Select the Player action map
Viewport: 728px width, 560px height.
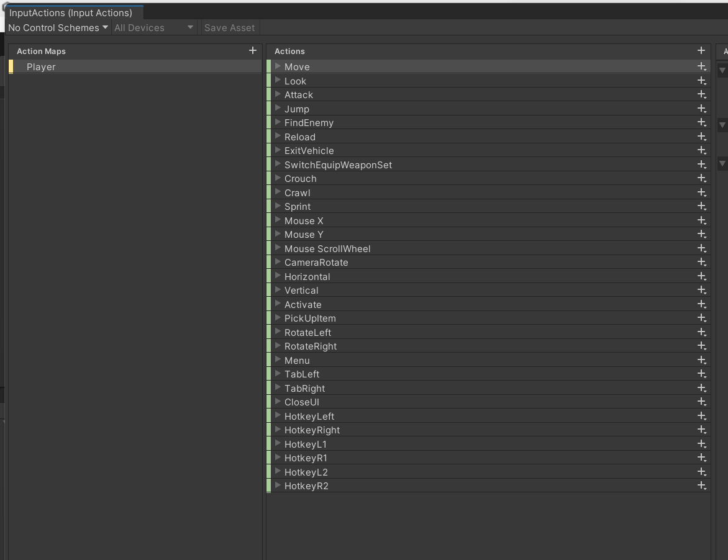click(41, 66)
